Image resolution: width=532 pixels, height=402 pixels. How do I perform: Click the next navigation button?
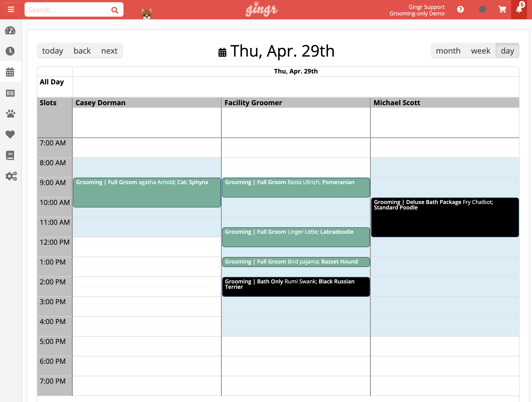pyautogui.click(x=109, y=51)
